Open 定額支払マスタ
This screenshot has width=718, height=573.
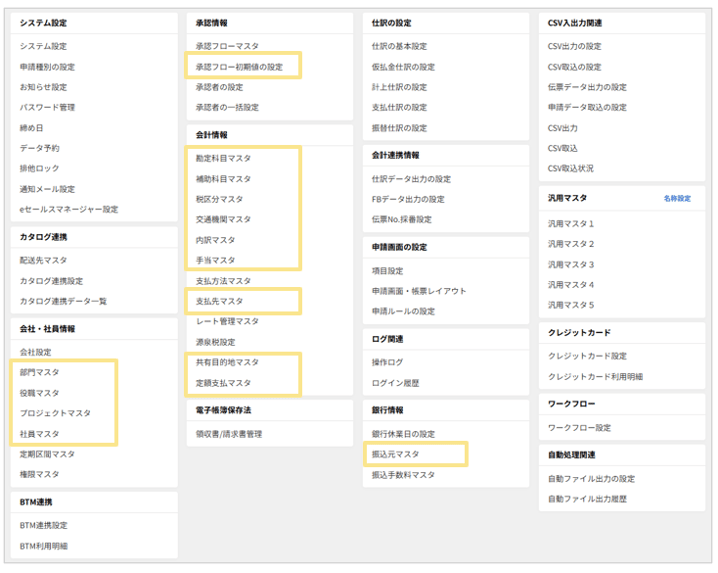[x=223, y=383]
